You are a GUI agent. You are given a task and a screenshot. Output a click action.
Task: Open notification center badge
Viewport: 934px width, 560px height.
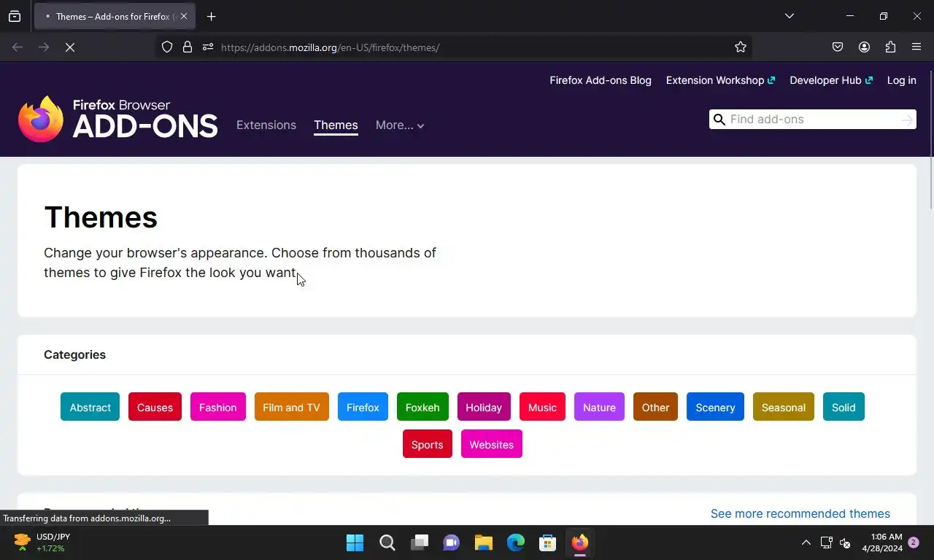click(x=913, y=542)
